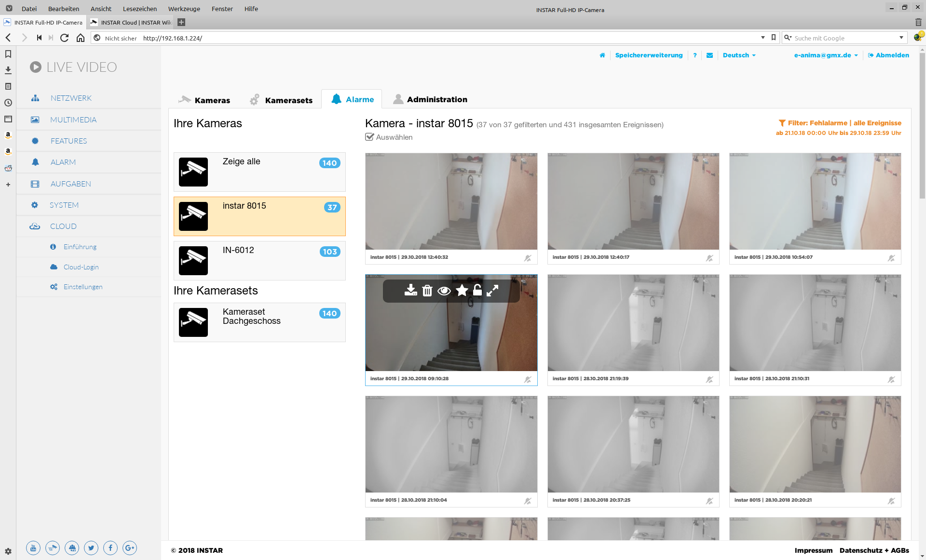Open the Facebook social icon in footer
The height and width of the screenshot is (560, 926).
pos(110,548)
